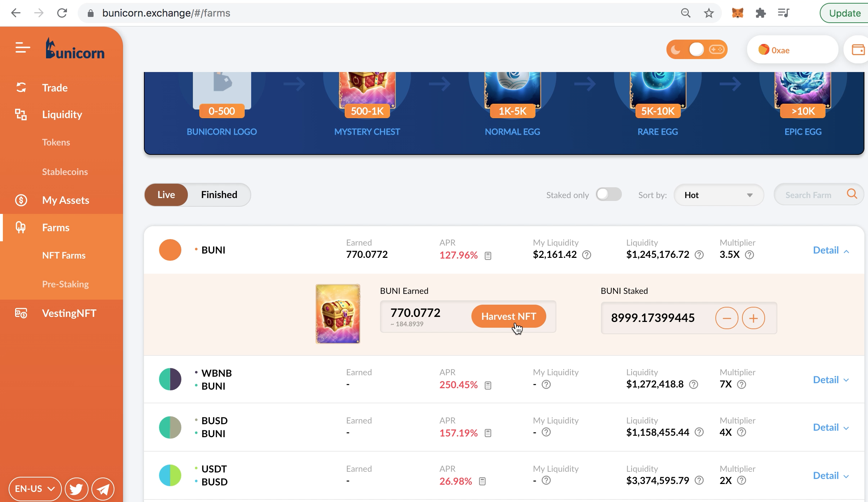Open the Telegram link icon

click(x=103, y=489)
